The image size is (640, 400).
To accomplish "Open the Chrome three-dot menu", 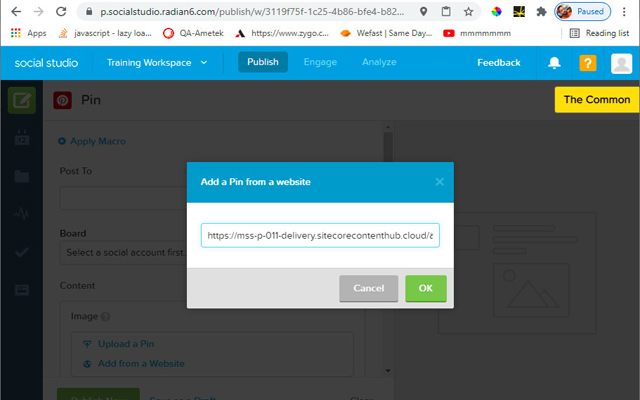I will [x=624, y=12].
